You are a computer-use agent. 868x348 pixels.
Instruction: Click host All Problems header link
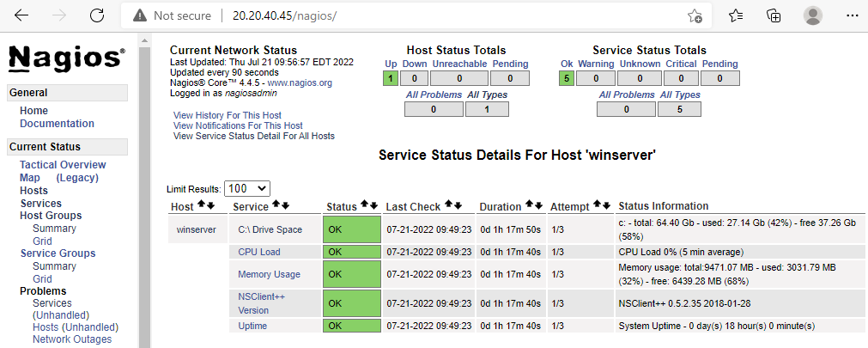point(434,95)
